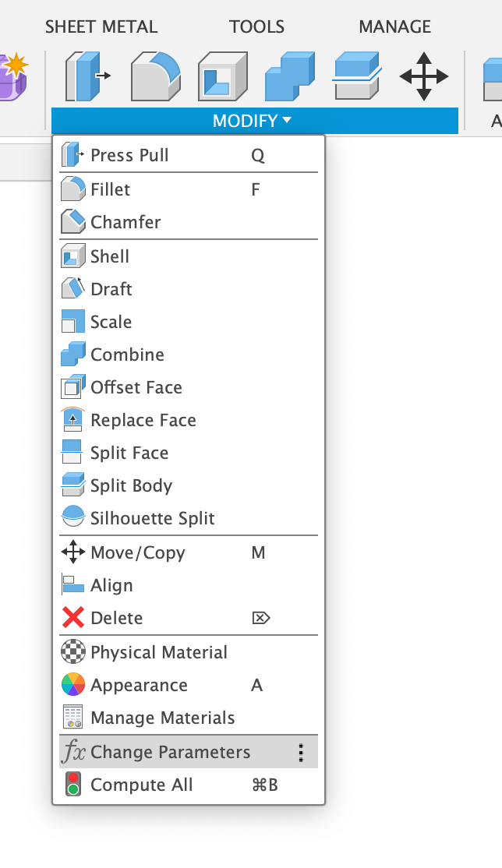This screenshot has height=868, width=502.
Task: Click the Chamfer icon in the menu
Action: click(72, 222)
